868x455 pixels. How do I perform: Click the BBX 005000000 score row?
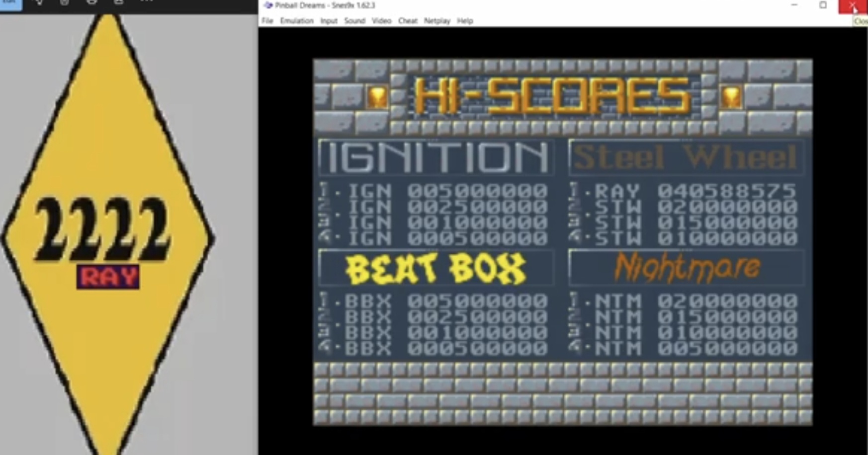click(x=434, y=301)
